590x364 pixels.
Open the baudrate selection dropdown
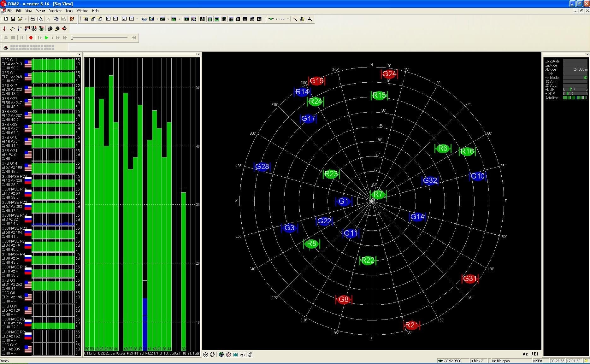click(287, 19)
